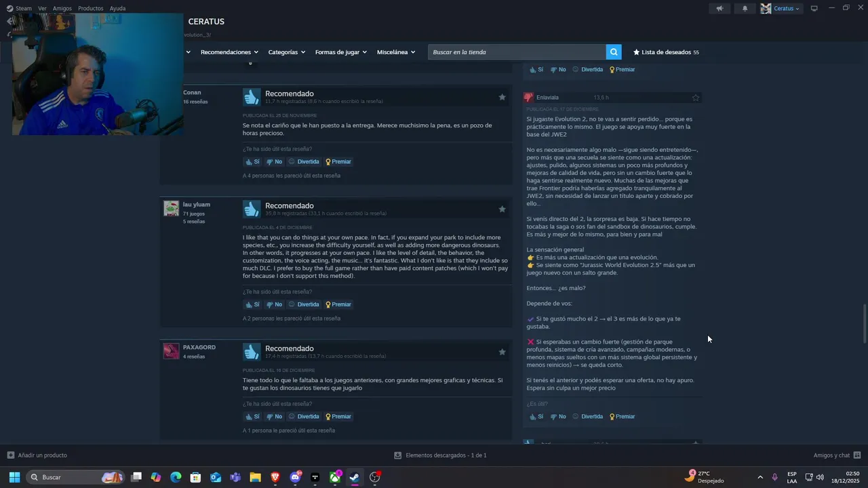
Task: Open the Amigos menu
Action: (62, 9)
